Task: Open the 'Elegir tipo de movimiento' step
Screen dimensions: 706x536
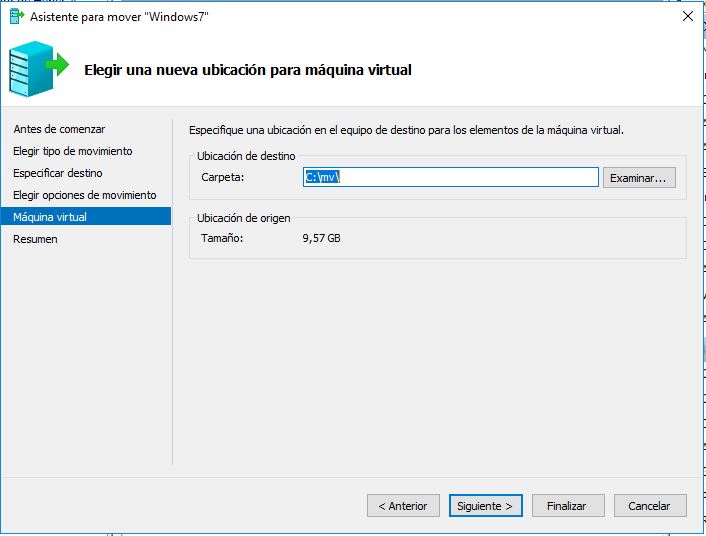Action: pyautogui.click(x=72, y=151)
